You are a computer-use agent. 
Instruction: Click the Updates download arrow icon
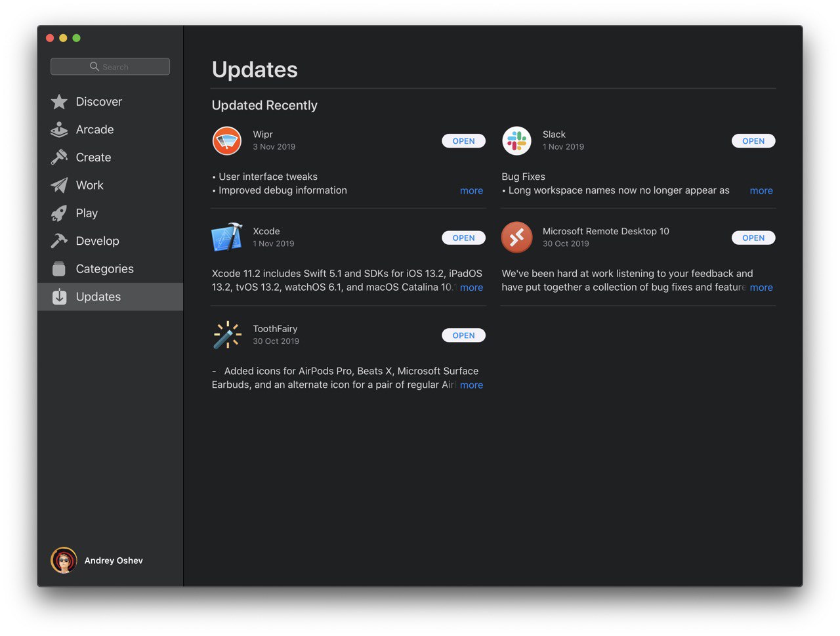(59, 297)
